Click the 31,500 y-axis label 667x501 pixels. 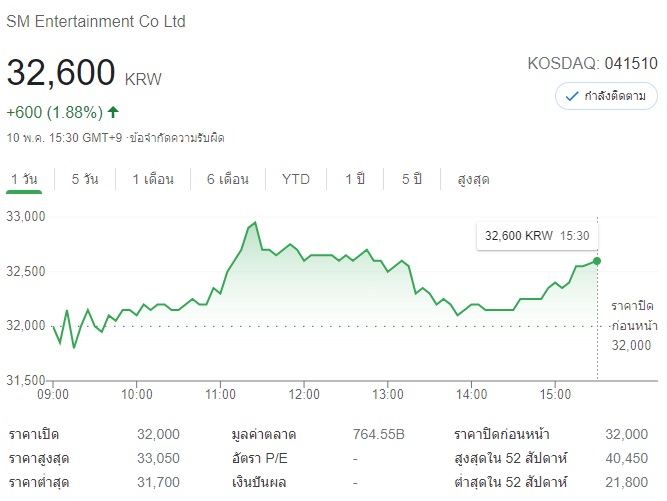point(26,380)
